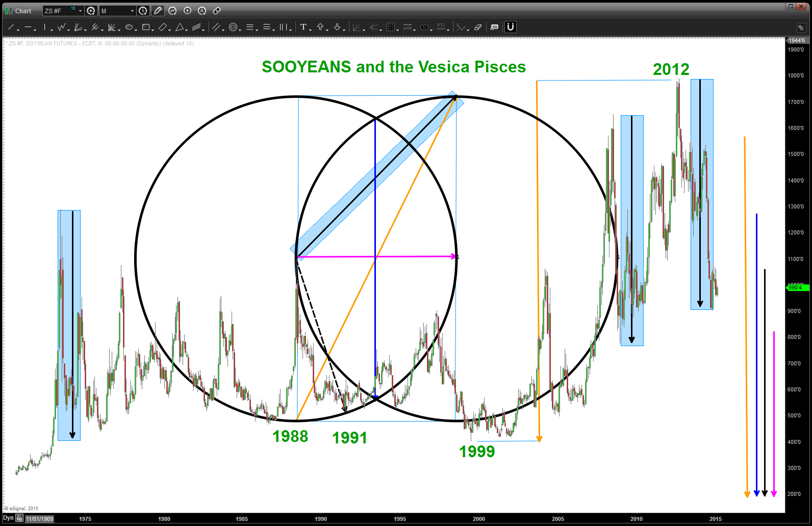812x526 pixels.
Task: Select the rectangle drawing tool
Action: [x=146, y=27]
